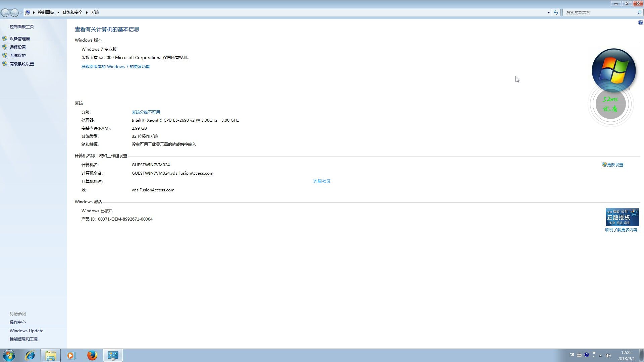Open Windows Media Player from taskbar

[x=71, y=355]
